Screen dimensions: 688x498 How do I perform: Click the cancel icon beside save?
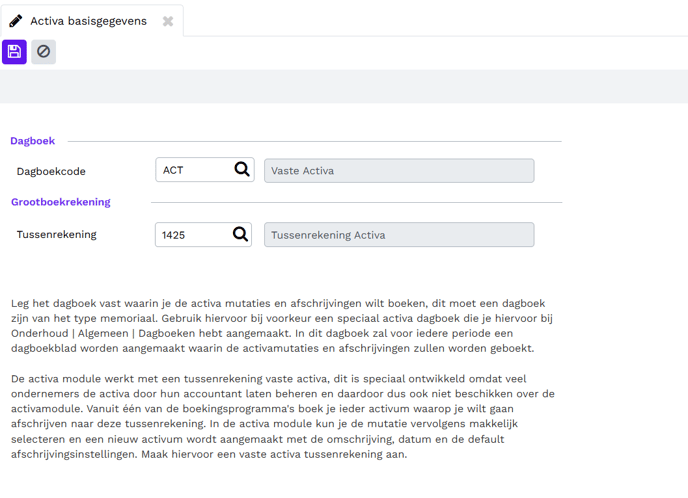pyautogui.click(x=43, y=51)
